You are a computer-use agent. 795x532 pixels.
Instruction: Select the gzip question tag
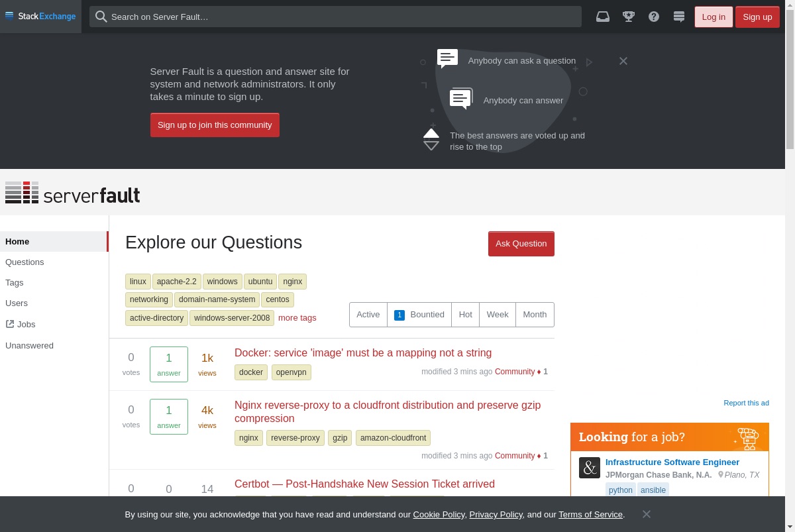coord(340,438)
